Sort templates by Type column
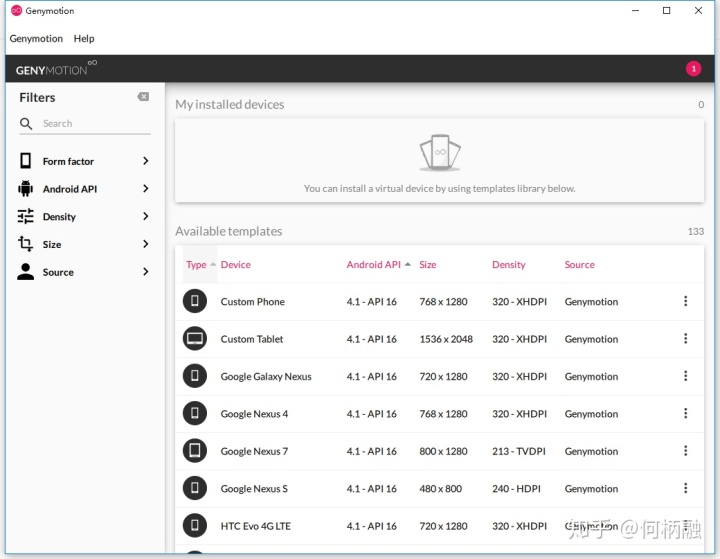The image size is (720, 559). pyautogui.click(x=196, y=265)
